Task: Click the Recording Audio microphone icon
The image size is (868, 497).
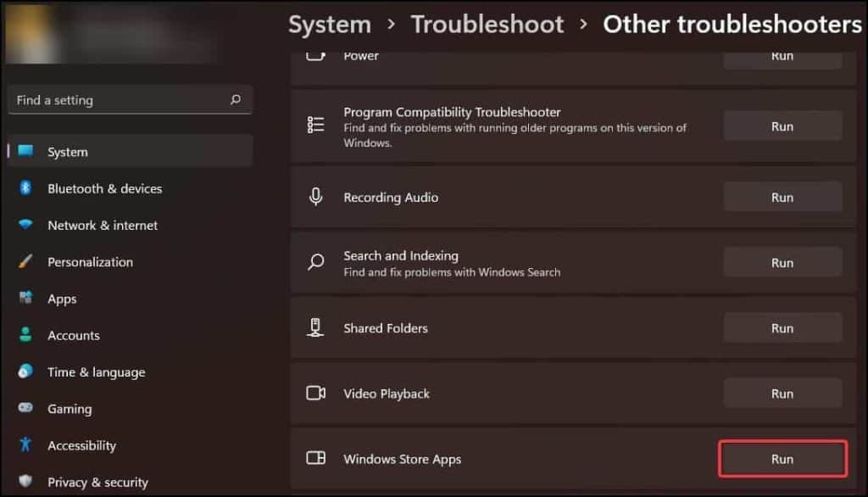Action: [x=315, y=196]
